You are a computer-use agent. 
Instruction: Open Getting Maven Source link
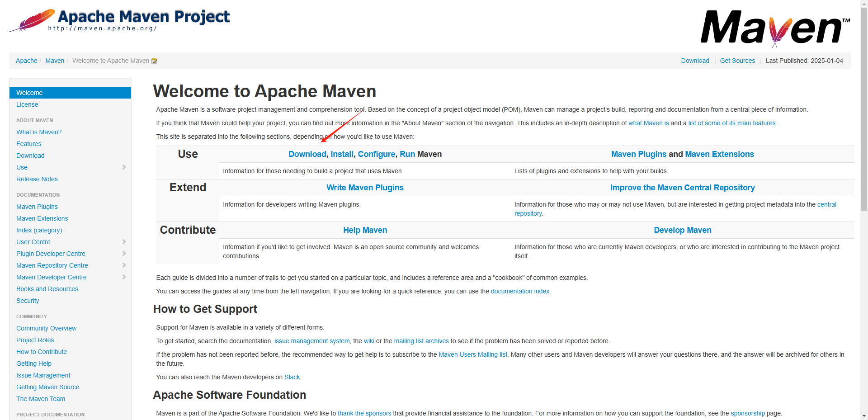click(x=48, y=387)
